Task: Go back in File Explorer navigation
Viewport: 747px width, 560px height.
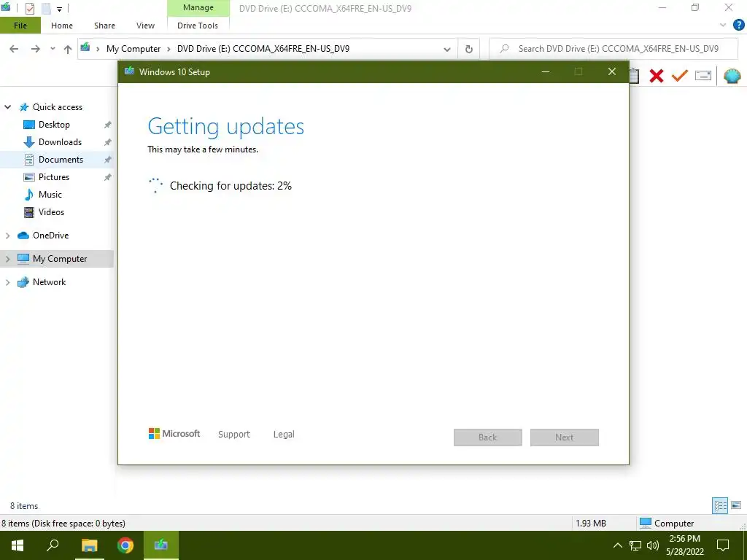Action: point(14,49)
